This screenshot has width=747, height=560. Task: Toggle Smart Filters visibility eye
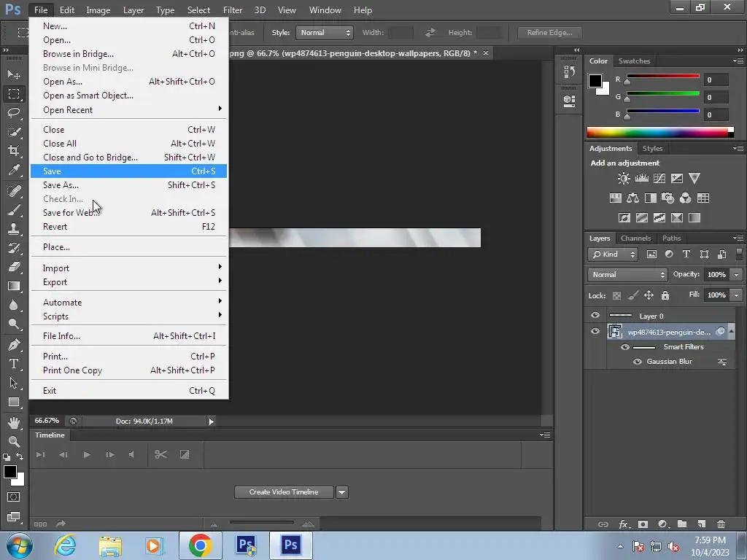coord(625,346)
